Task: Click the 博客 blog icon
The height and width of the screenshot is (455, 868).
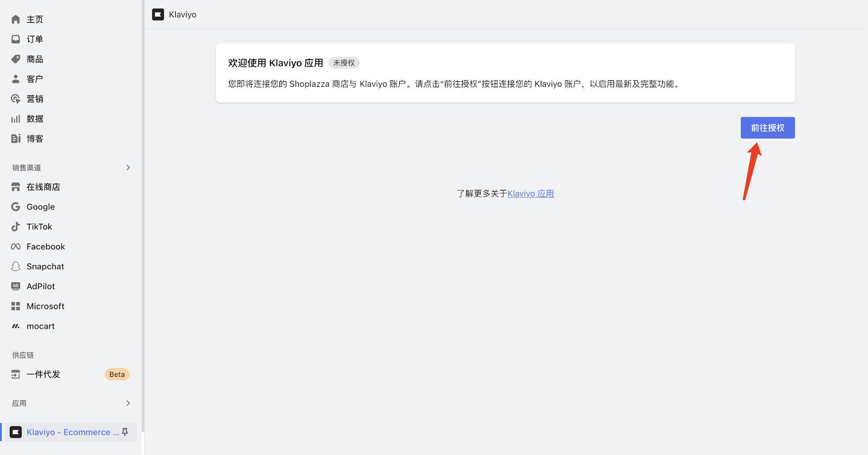Action: [x=16, y=139]
